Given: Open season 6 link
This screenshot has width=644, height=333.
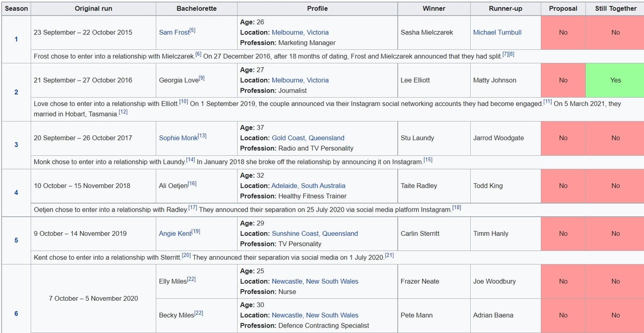Looking at the screenshot, I should (x=16, y=314).
